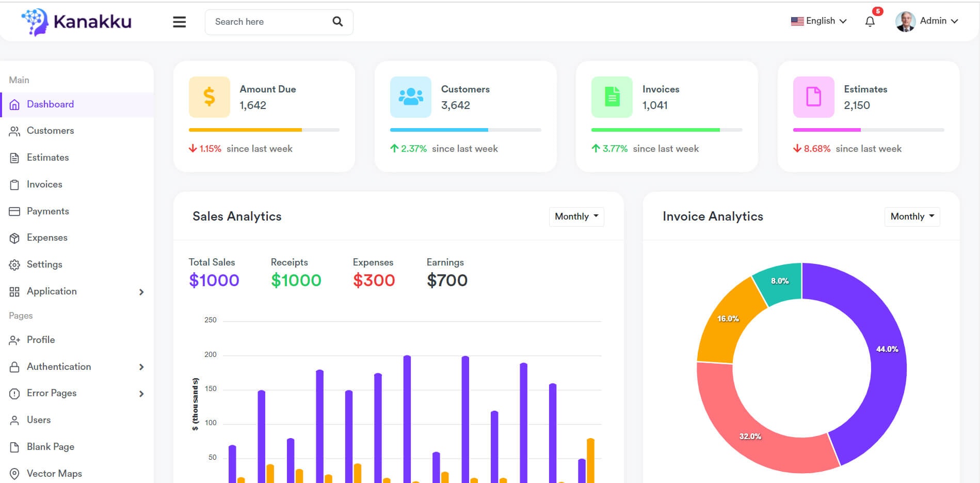
Task: Click the 2.37% increase on Customers card
Action: pos(408,149)
